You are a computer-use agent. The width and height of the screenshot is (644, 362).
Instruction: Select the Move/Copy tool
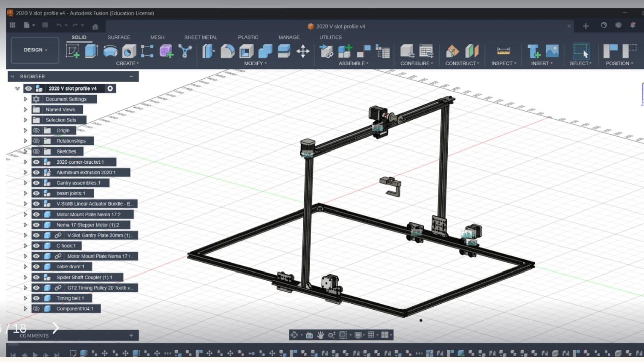click(x=303, y=51)
